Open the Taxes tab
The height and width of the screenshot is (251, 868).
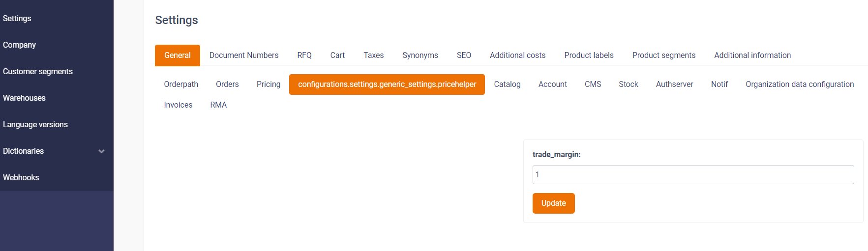[x=374, y=55]
